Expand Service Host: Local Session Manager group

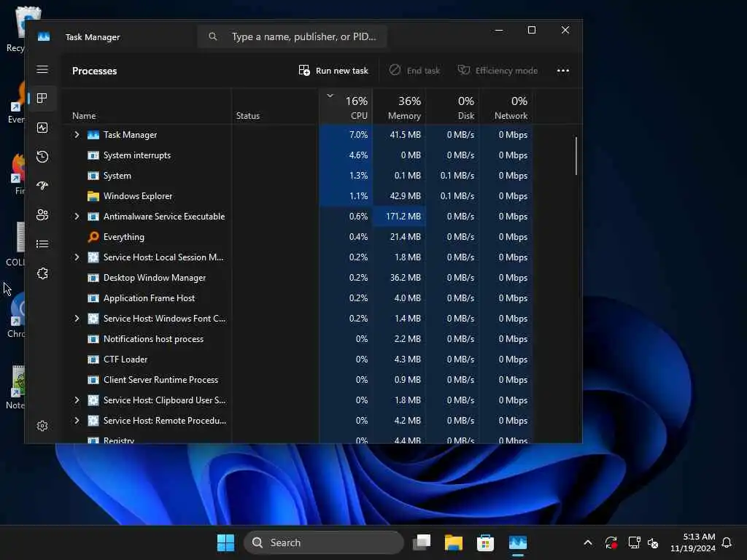[x=77, y=257]
